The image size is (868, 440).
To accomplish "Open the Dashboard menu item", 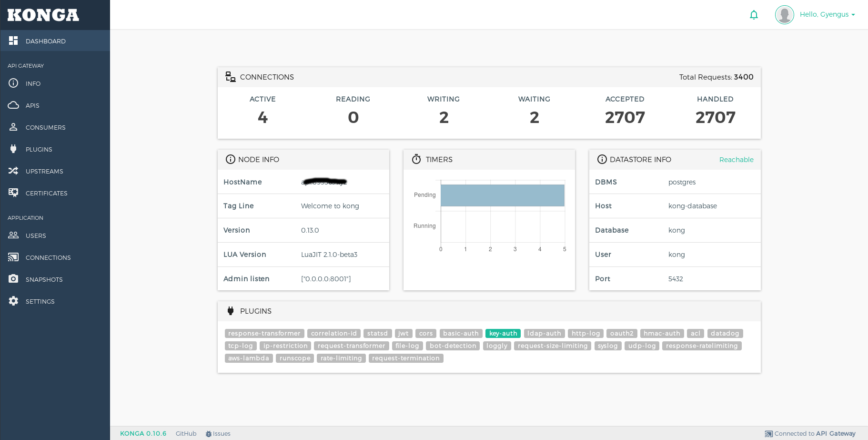I will pos(45,41).
